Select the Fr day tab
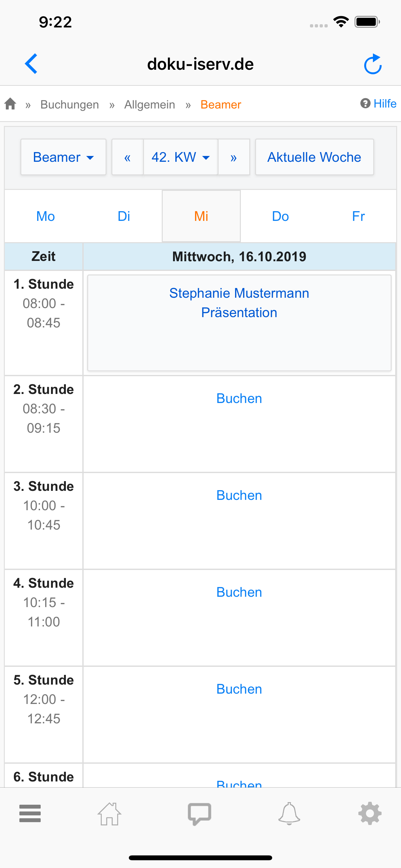 coord(358,216)
